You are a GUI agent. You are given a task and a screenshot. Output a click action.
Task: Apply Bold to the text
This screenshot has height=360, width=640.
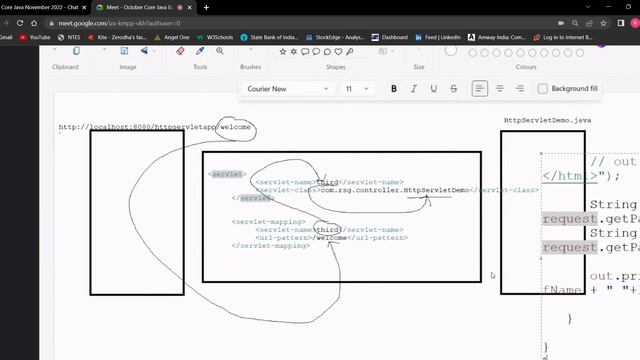point(393,89)
